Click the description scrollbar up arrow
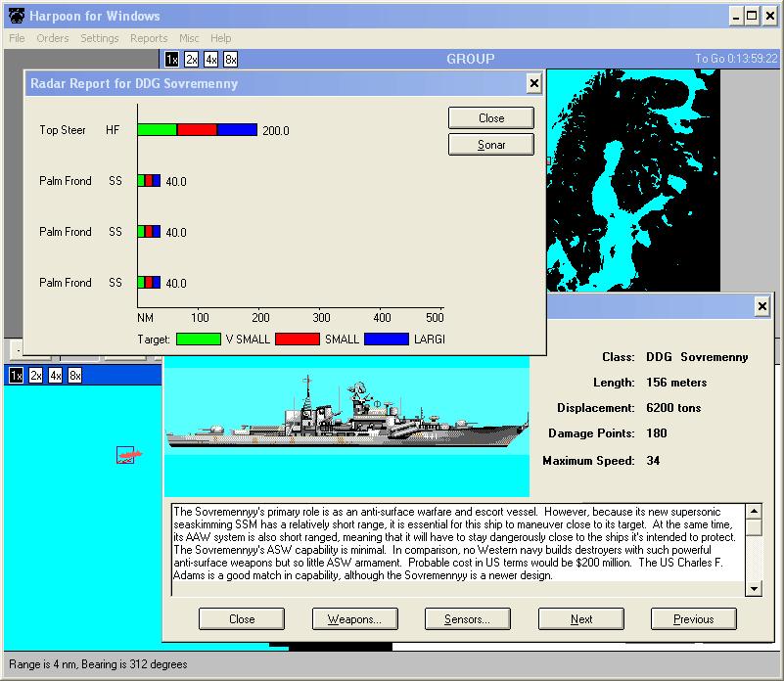The image size is (784, 681). pos(754,511)
